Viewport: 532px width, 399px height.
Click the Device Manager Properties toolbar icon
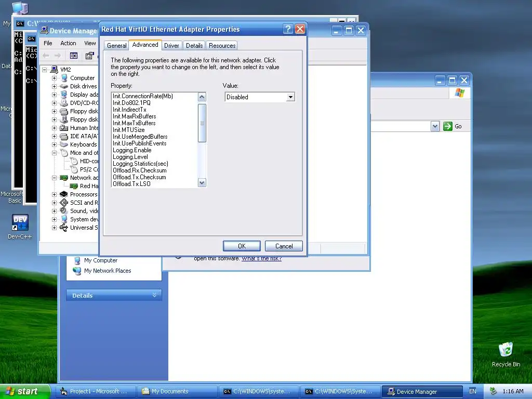[89, 56]
